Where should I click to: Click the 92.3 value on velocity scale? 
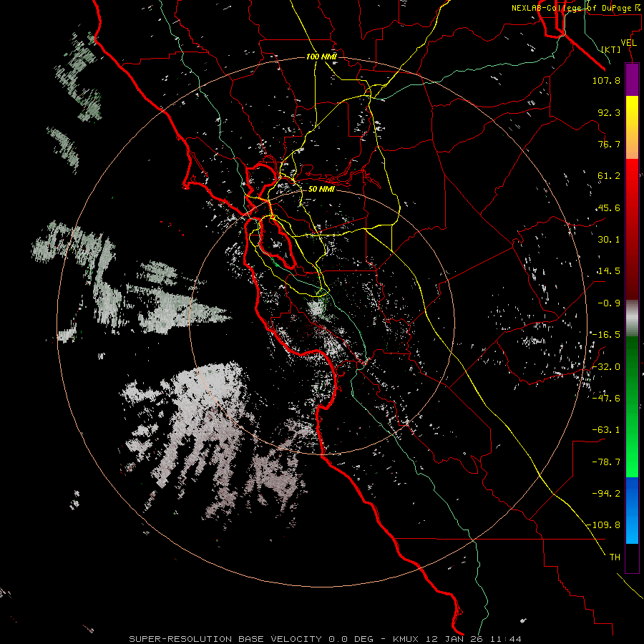pyautogui.click(x=609, y=112)
